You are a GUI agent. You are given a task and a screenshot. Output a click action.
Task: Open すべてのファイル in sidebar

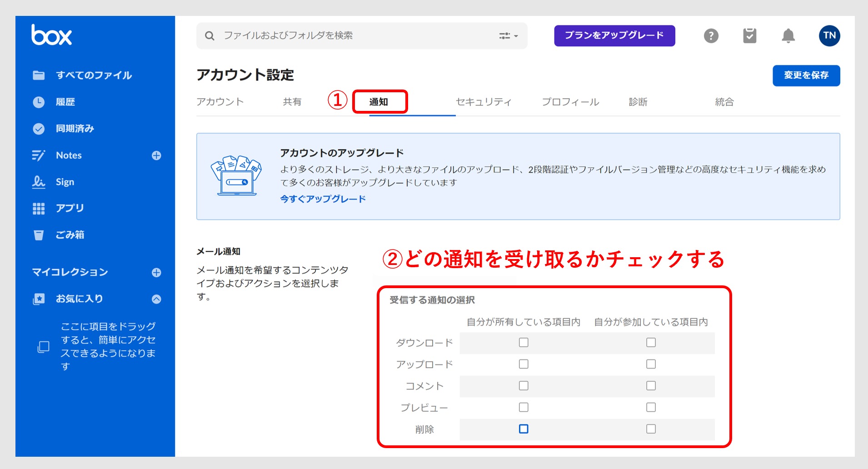(x=94, y=75)
